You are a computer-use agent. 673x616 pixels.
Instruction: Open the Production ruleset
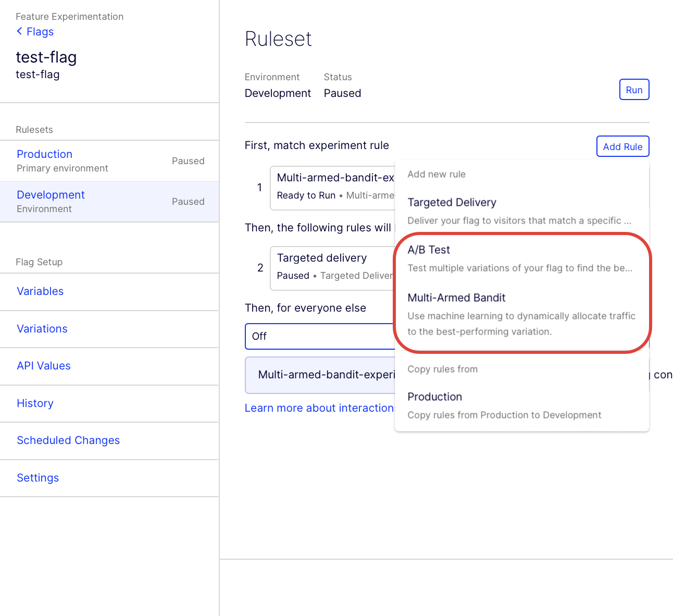click(x=44, y=154)
